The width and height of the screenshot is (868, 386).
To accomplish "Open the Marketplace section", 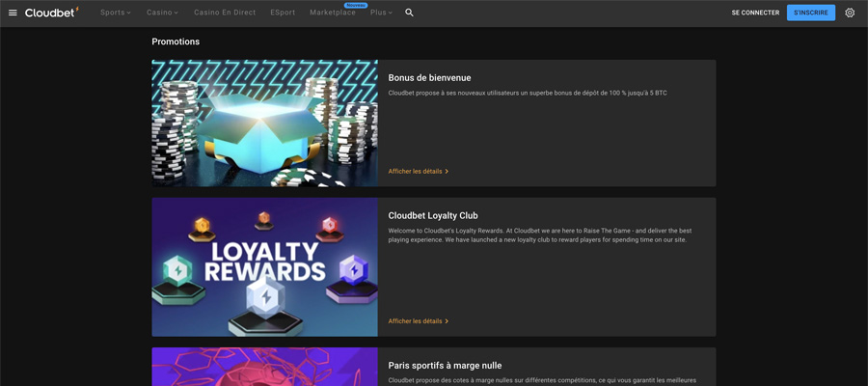I will (x=333, y=13).
